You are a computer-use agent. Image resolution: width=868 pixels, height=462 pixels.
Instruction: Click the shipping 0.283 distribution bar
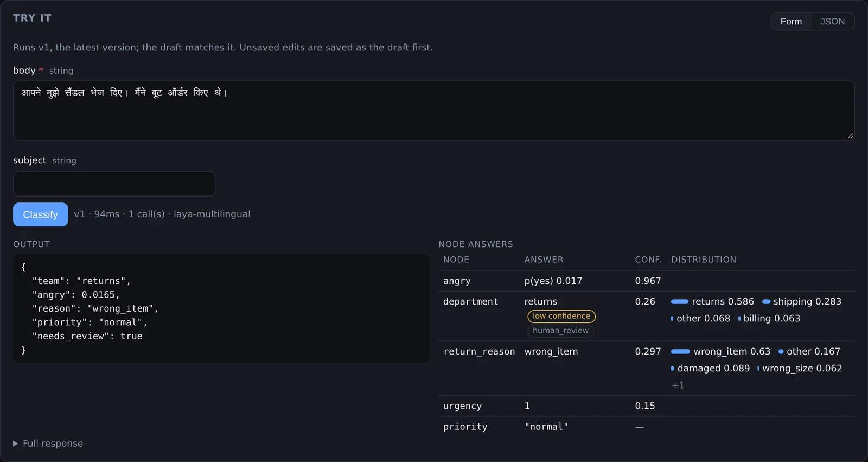pos(767,302)
